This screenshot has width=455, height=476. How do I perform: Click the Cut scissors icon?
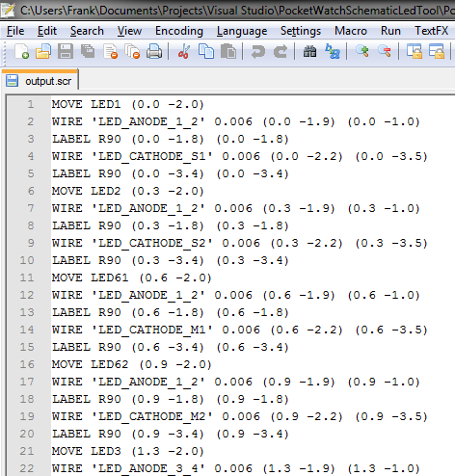click(184, 51)
